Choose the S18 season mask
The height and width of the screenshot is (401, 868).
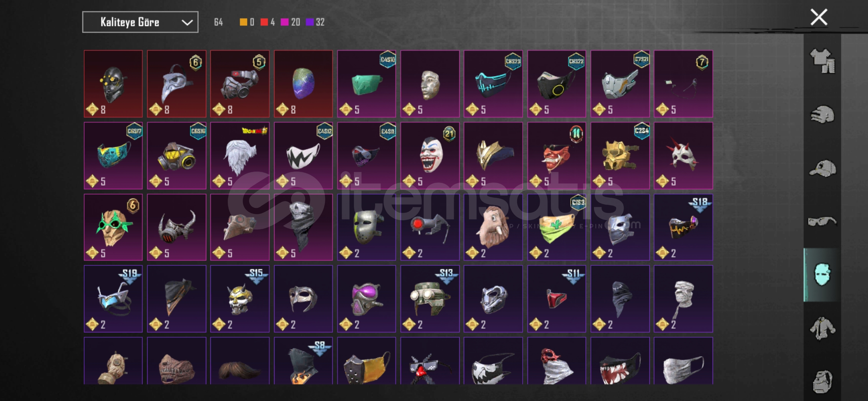pos(683,227)
